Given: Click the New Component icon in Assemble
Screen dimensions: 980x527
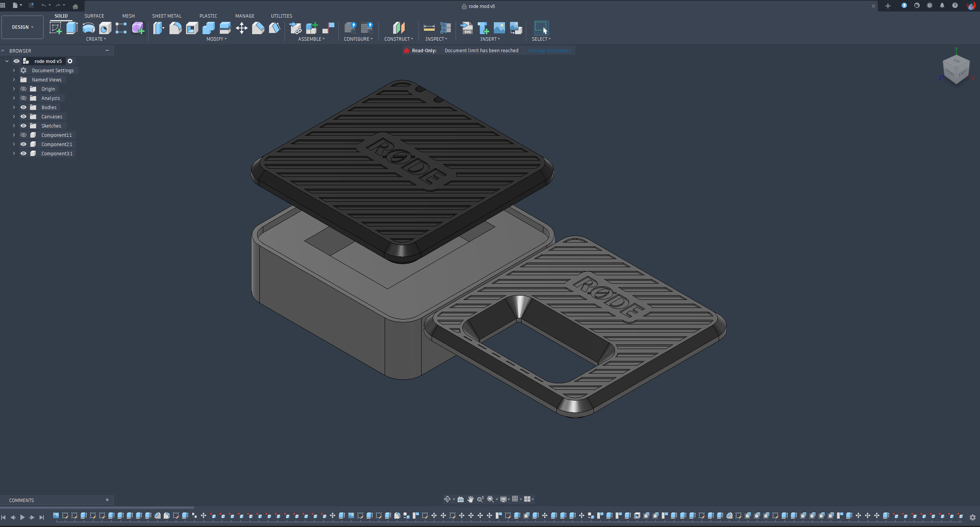Looking at the screenshot, I should click(312, 28).
